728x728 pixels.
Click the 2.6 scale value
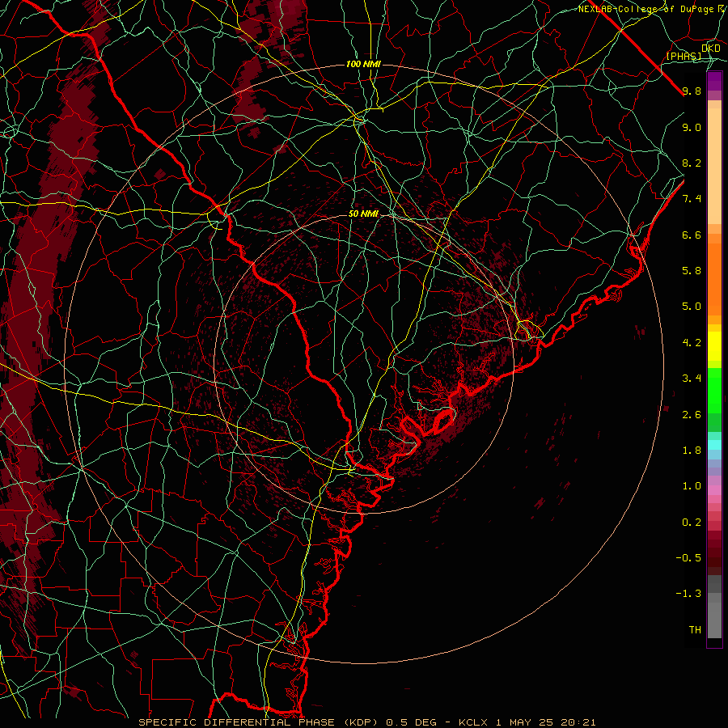pos(692,415)
